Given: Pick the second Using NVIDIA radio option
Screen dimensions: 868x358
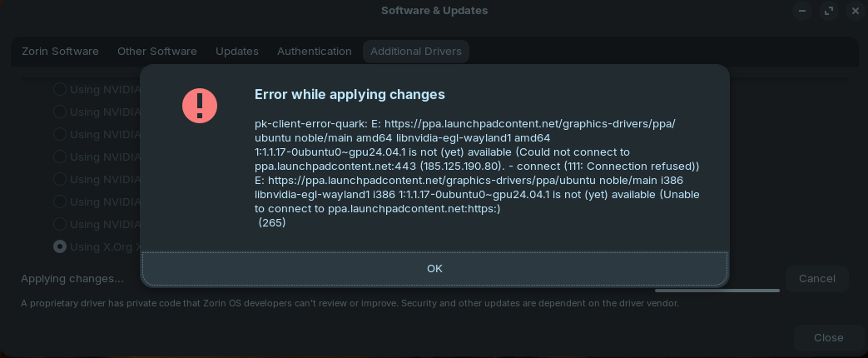Looking at the screenshot, I should [60, 112].
